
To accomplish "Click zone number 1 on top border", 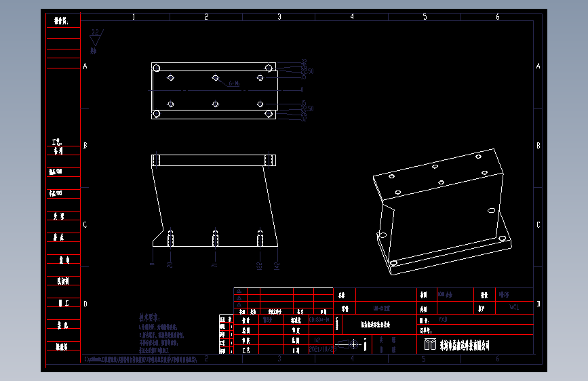I will (x=134, y=17).
